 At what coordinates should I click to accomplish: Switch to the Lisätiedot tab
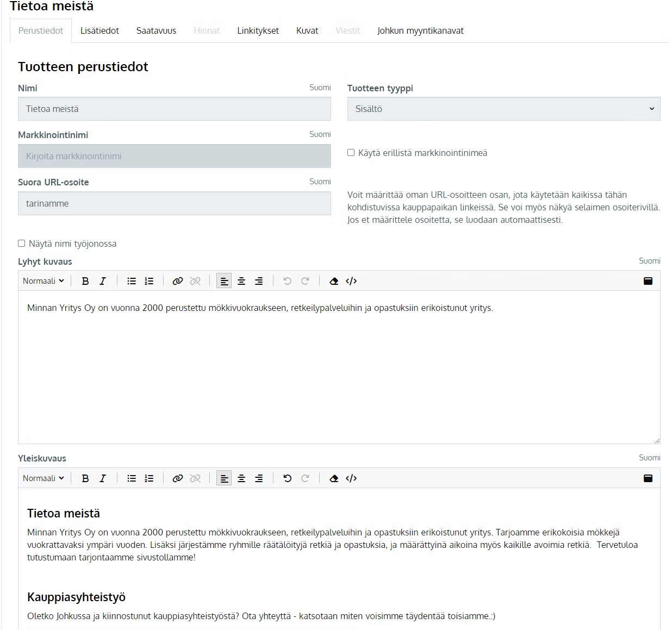coord(99,31)
